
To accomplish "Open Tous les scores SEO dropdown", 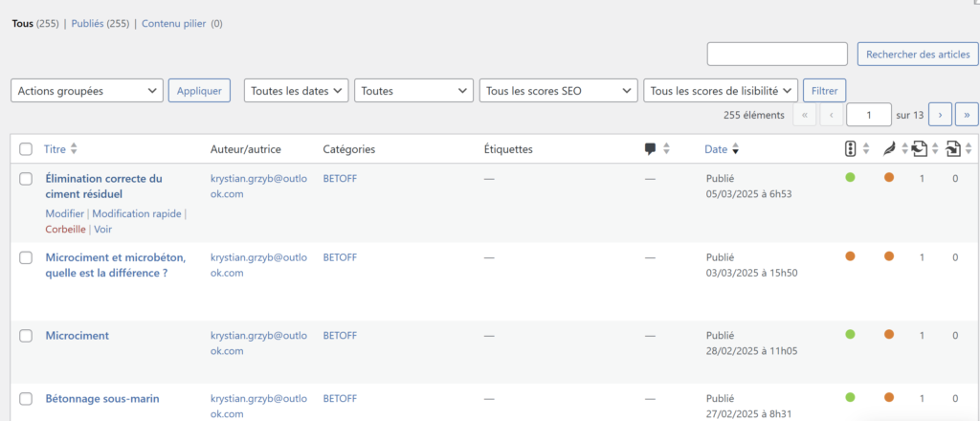I will click(558, 91).
